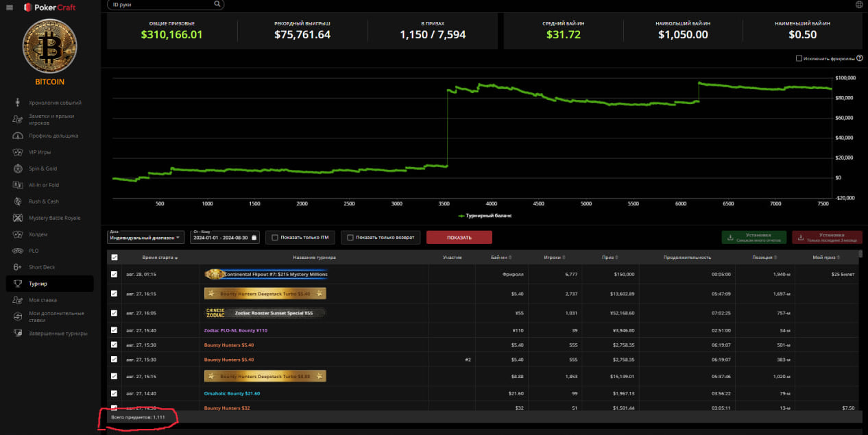Select Хронология событий in the sidebar
Image resolution: width=868 pixels, height=435 pixels.
click(55, 103)
